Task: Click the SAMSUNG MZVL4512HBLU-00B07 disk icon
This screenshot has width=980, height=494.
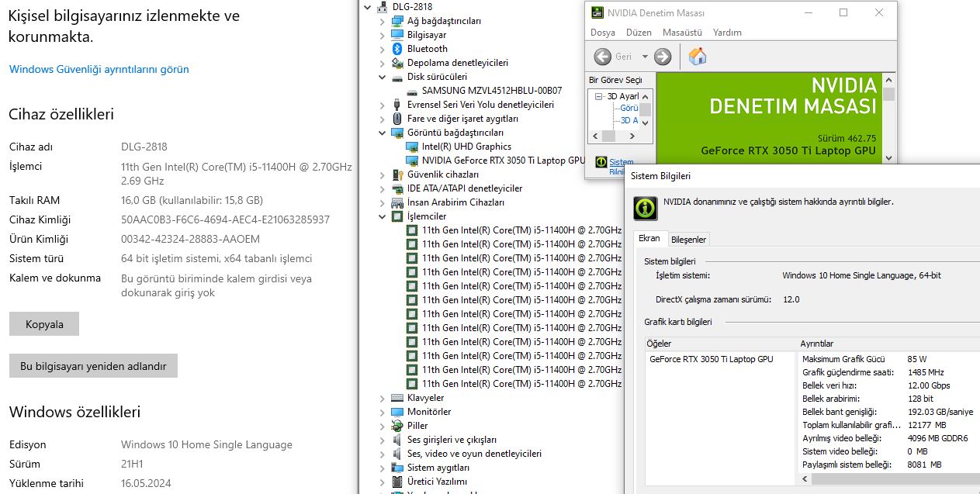Action: [412, 91]
